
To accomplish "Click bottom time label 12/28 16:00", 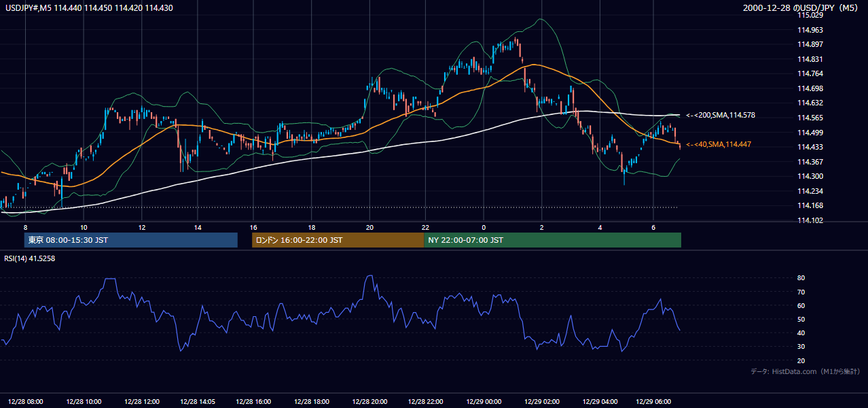I will coord(253,402).
